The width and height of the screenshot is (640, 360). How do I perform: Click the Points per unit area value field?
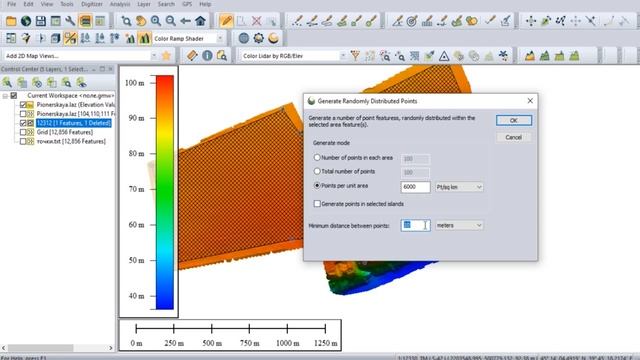point(415,187)
